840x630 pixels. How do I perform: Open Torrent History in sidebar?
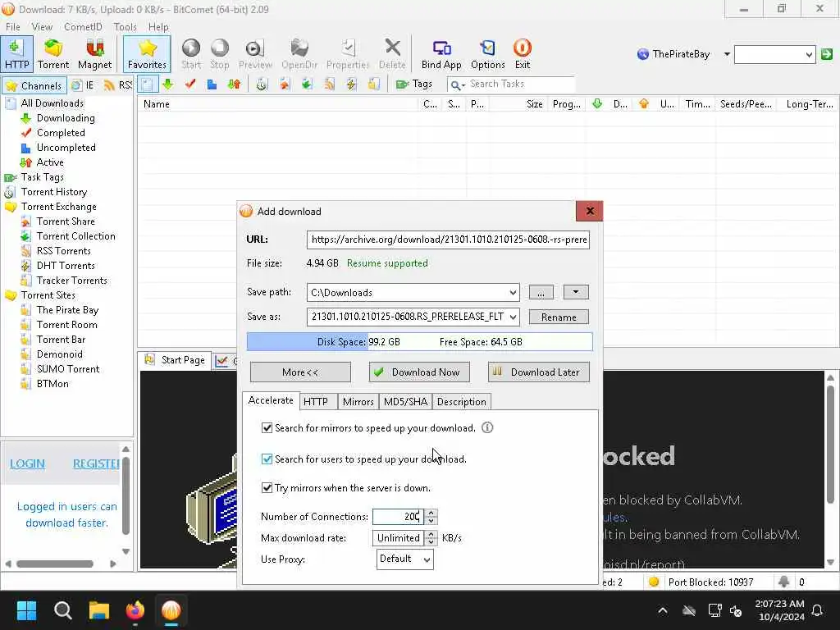(x=53, y=192)
